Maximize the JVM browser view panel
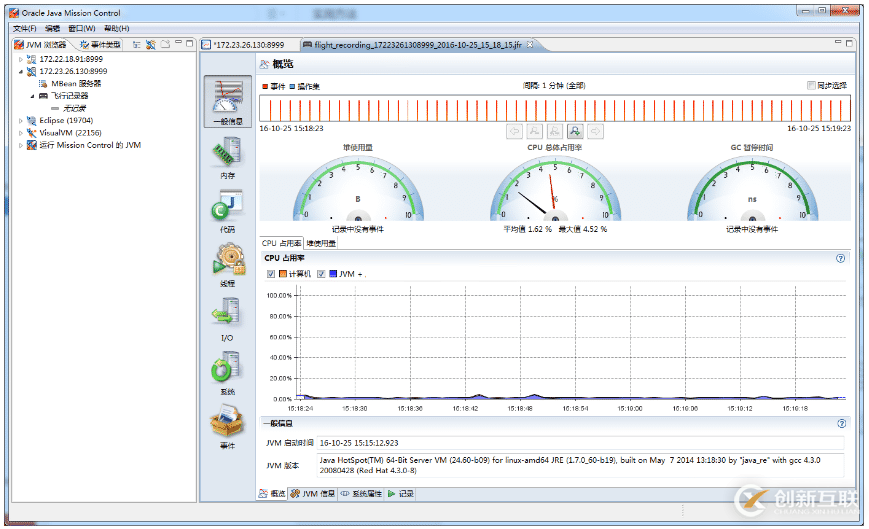Screen dimensions: 869x529 (x=190, y=43)
